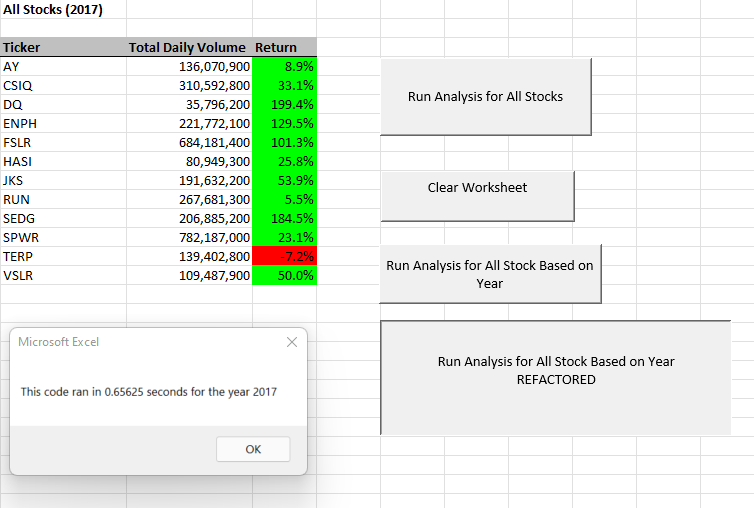Select volume cell 267,681,300
Image resolution: width=754 pixels, height=508 pixels.
[x=189, y=200]
